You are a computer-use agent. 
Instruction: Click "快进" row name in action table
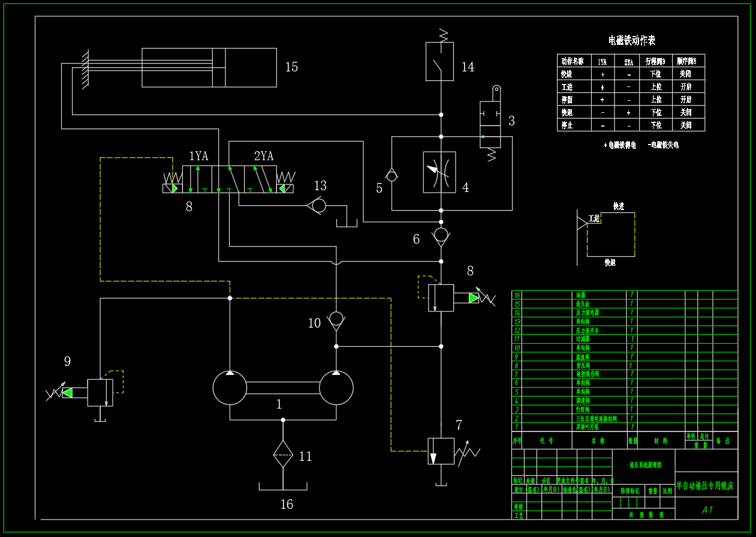[x=567, y=74]
